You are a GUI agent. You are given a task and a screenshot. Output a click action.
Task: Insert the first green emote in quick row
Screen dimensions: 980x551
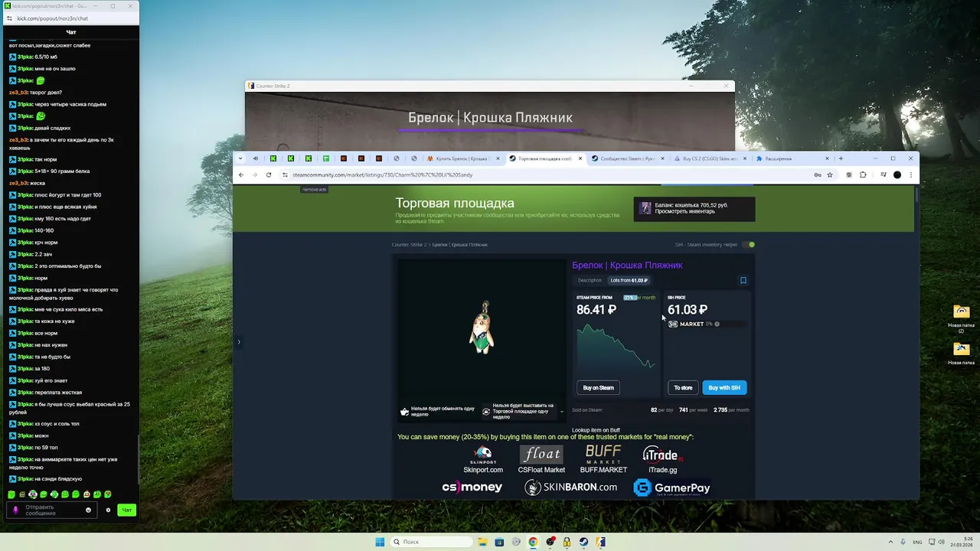(11, 494)
